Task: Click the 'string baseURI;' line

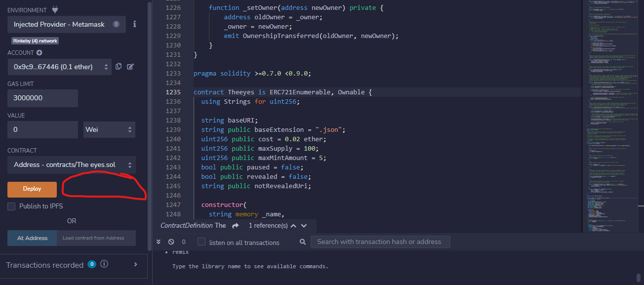Action: point(230,121)
